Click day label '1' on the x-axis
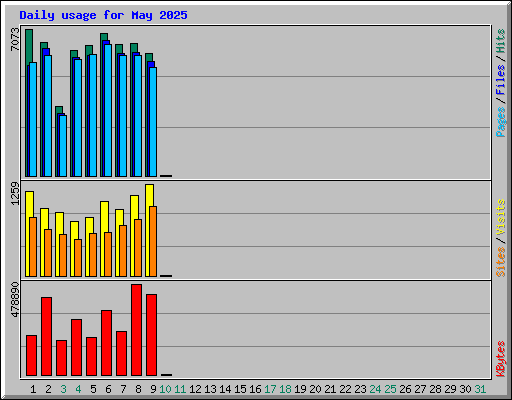Image resolution: width=512 pixels, height=400 pixels. 33,389
